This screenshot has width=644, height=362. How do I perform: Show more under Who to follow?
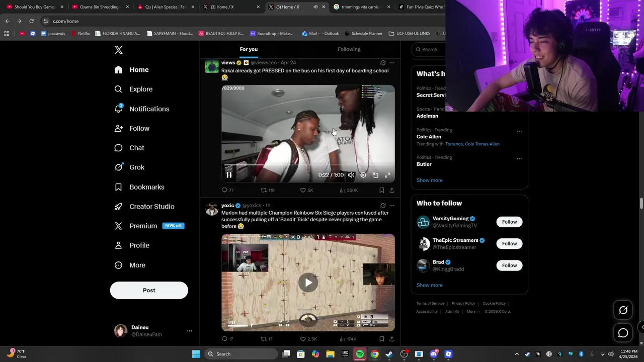429,286
